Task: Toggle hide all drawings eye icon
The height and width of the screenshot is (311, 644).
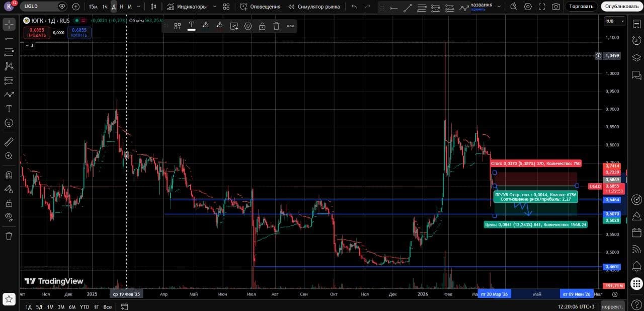Action: pos(9,217)
